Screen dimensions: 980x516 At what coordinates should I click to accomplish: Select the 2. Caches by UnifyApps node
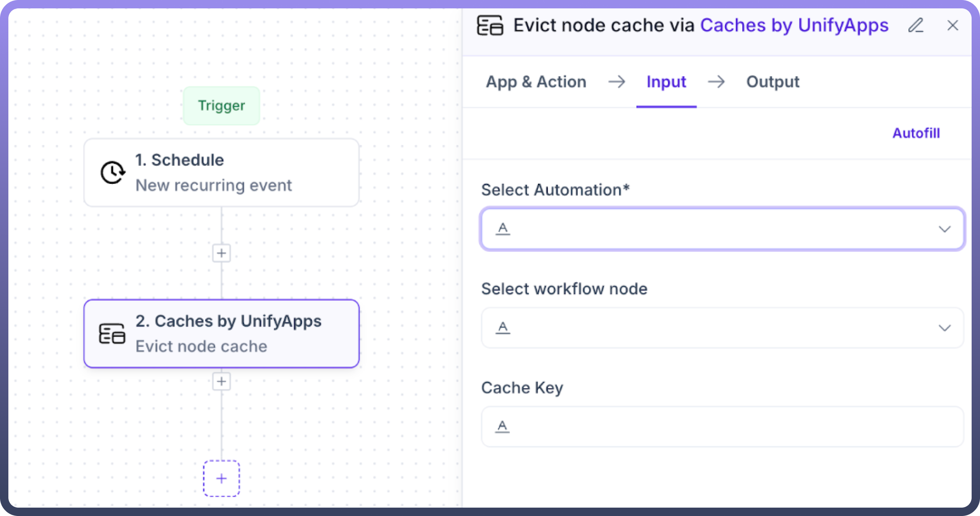pyautogui.click(x=221, y=334)
